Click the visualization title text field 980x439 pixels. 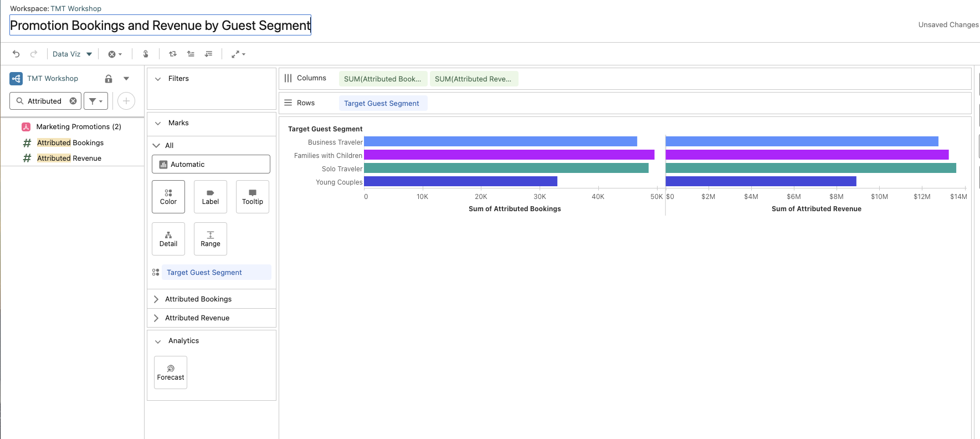point(160,25)
